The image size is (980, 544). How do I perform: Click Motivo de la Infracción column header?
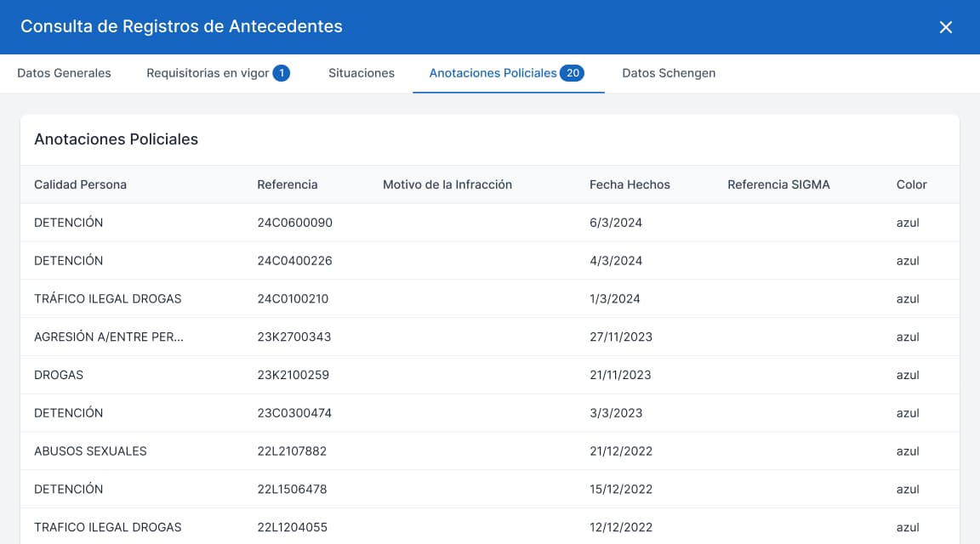[x=447, y=184]
